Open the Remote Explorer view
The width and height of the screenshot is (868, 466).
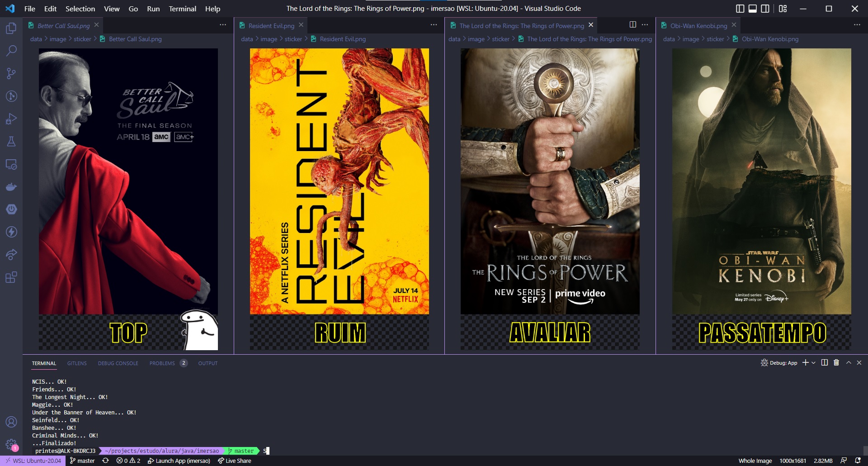(11, 164)
